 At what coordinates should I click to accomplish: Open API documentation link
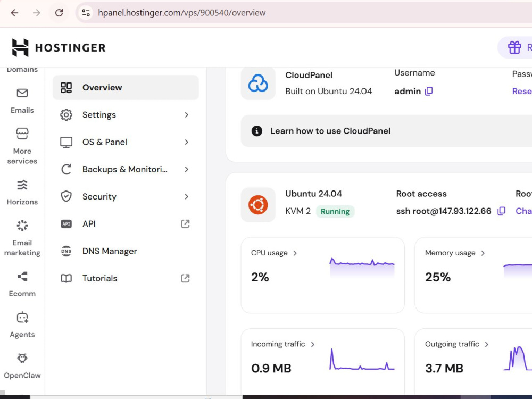[x=126, y=224]
